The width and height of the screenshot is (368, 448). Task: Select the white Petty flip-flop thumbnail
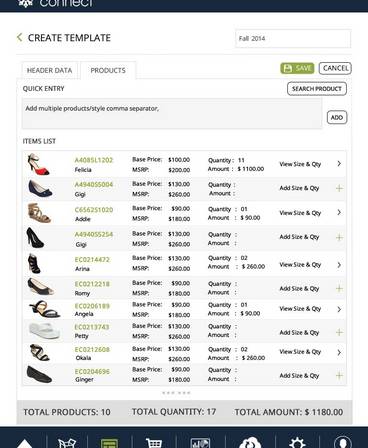tap(45, 330)
